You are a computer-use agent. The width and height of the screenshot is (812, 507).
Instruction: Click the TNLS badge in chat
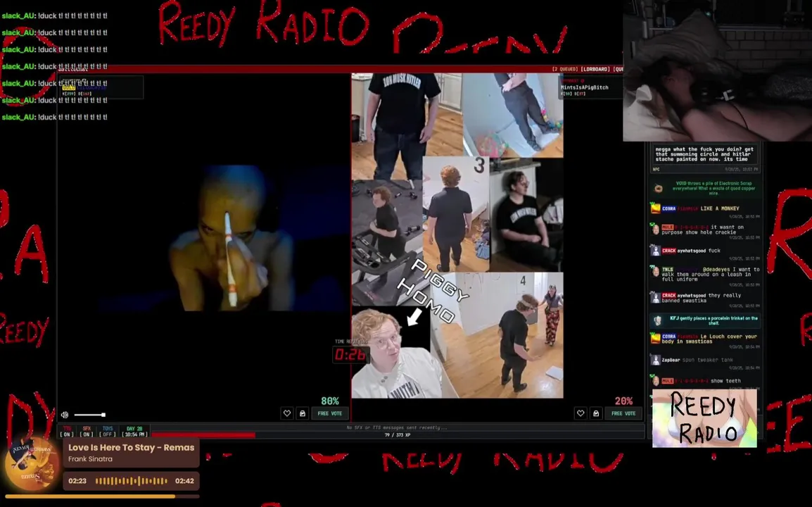click(668, 270)
